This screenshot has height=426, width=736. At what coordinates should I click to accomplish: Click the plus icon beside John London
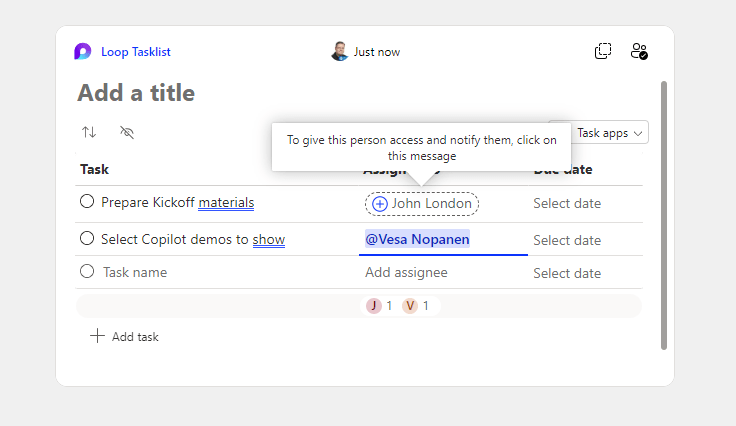(x=380, y=204)
